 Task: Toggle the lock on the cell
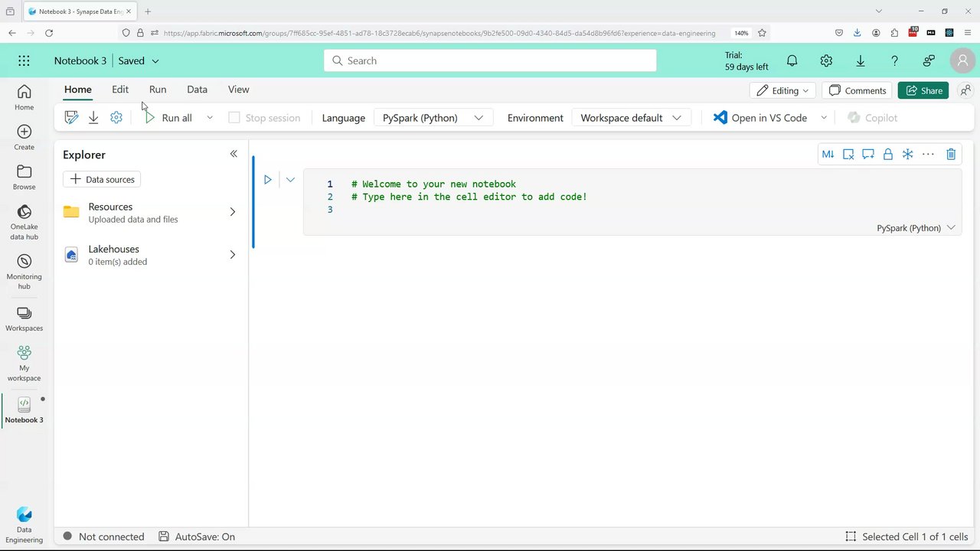click(x=887, y=154)
